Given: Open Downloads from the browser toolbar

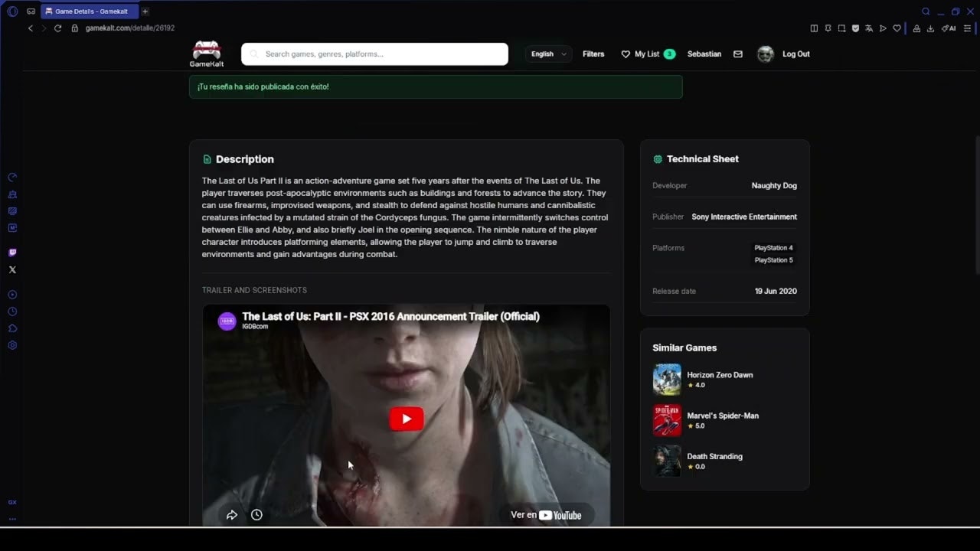Looking at the screenshot, I should 930,28.
